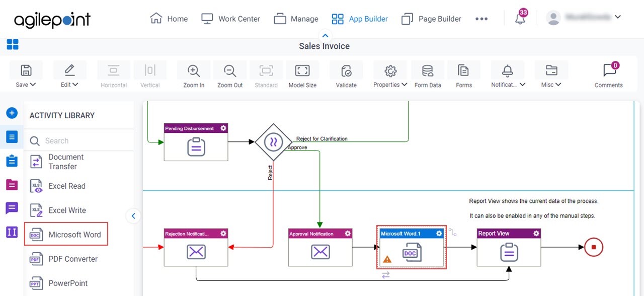644x296 pixels.
Task: Open Pending Disbursement settings gear
Action: (223, 128)
